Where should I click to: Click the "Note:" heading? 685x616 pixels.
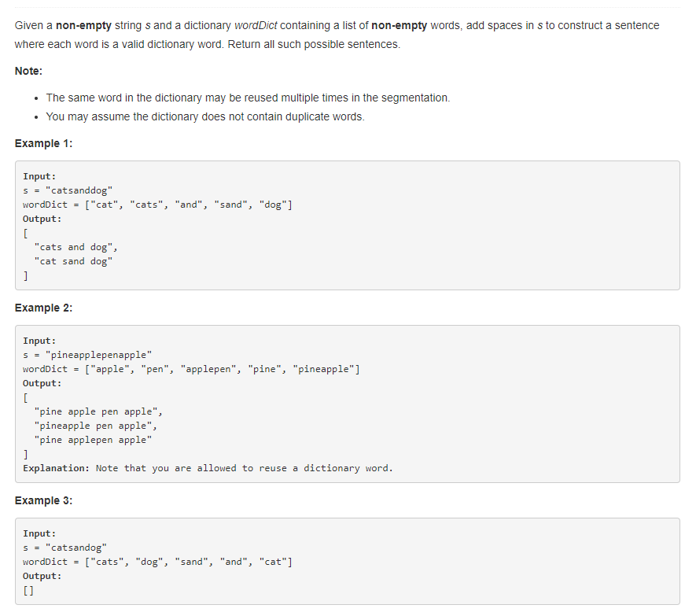point(28,71)
